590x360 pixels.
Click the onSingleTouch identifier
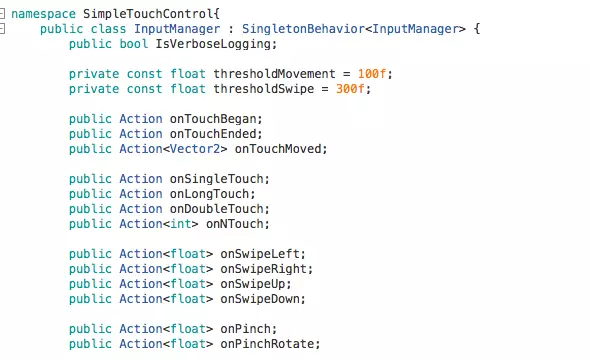217,179
